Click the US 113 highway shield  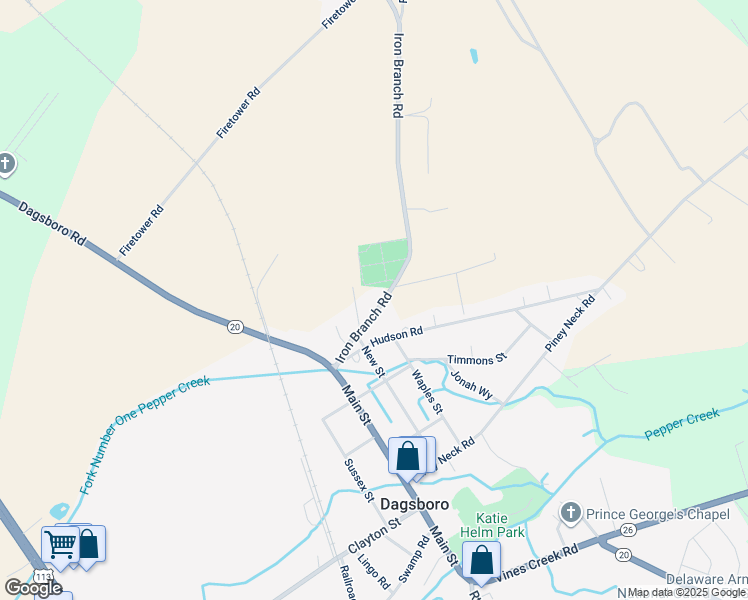pyautogui.click(x=43, y=577)
